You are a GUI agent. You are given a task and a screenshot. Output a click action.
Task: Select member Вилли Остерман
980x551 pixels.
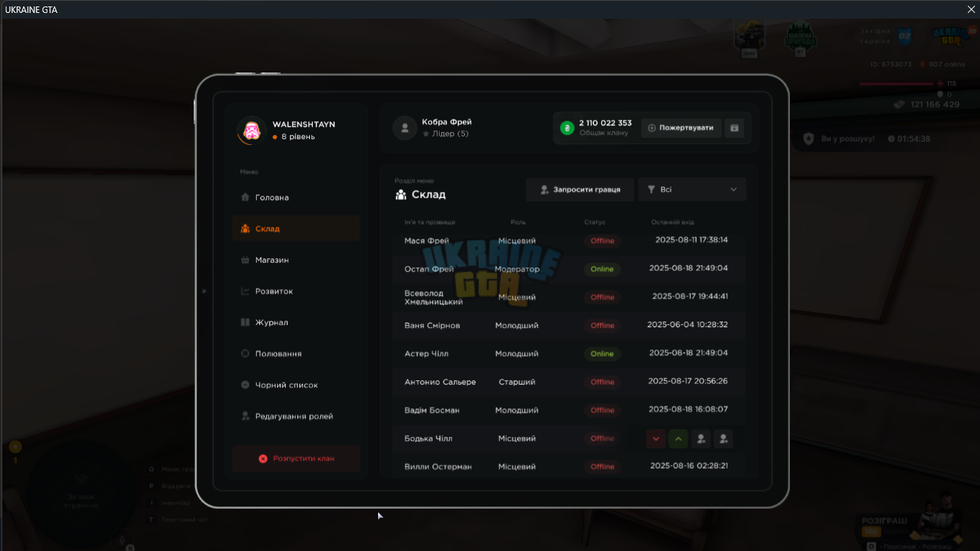click(x=438, y=466)
